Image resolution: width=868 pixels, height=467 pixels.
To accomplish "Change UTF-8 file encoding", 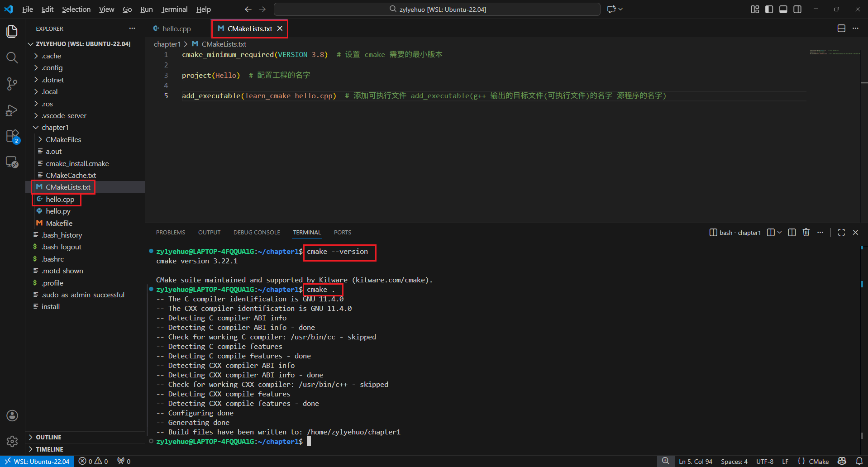I will [x=765, y=461].
